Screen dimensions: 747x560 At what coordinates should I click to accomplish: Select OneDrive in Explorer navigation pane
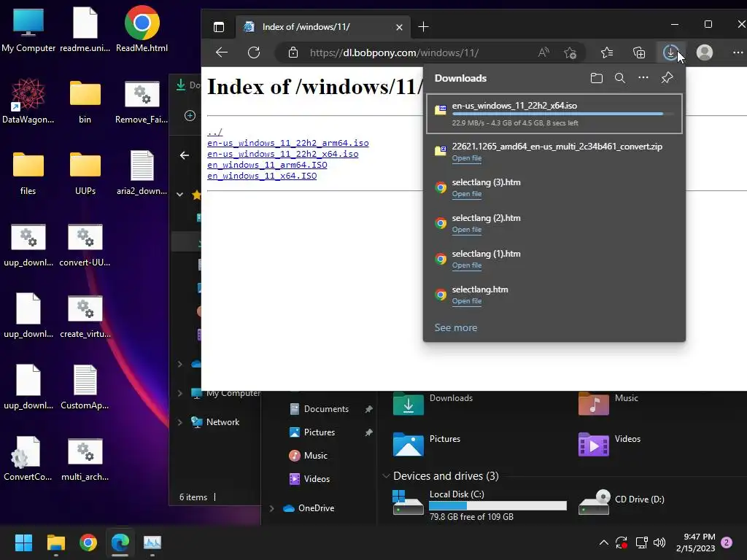click(x=316, y=508)
